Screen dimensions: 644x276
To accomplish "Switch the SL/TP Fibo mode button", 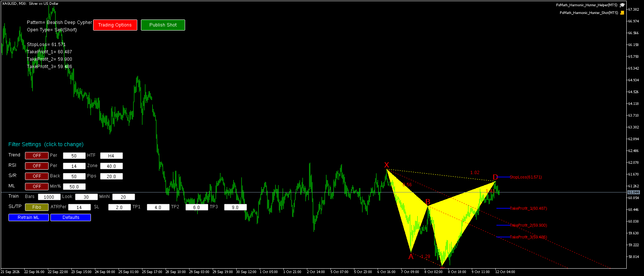I will coord(37,207).
